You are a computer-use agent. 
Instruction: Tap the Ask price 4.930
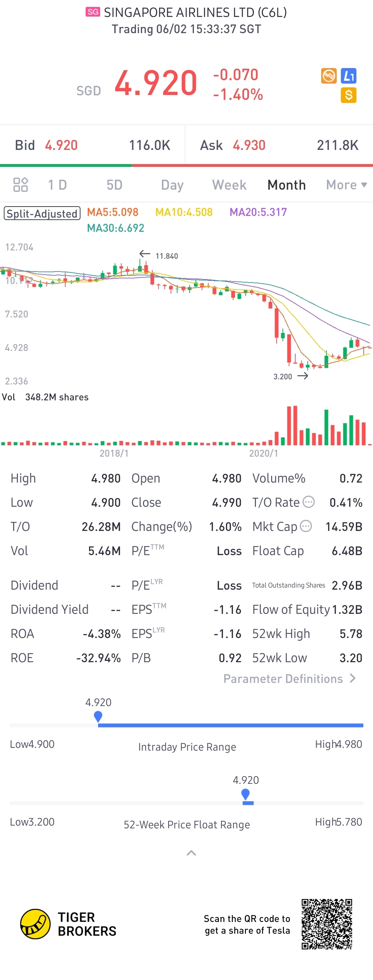pos(249,145)
